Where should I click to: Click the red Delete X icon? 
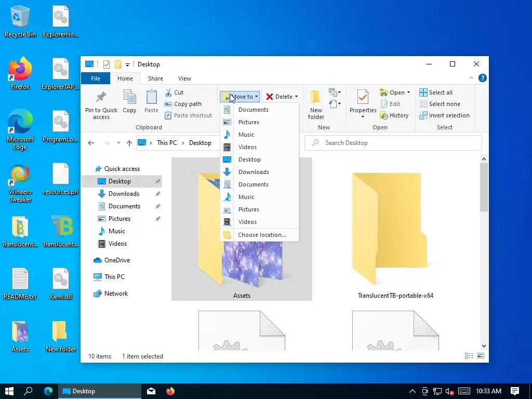tap(270, 97)
